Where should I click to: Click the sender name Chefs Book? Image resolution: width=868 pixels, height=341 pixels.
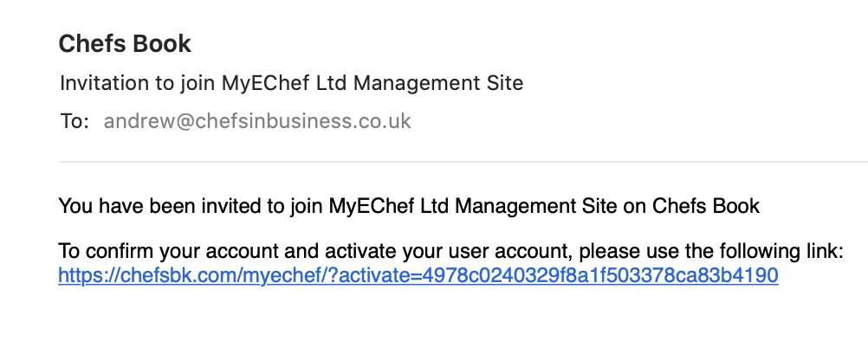click(x=125, y=43)
